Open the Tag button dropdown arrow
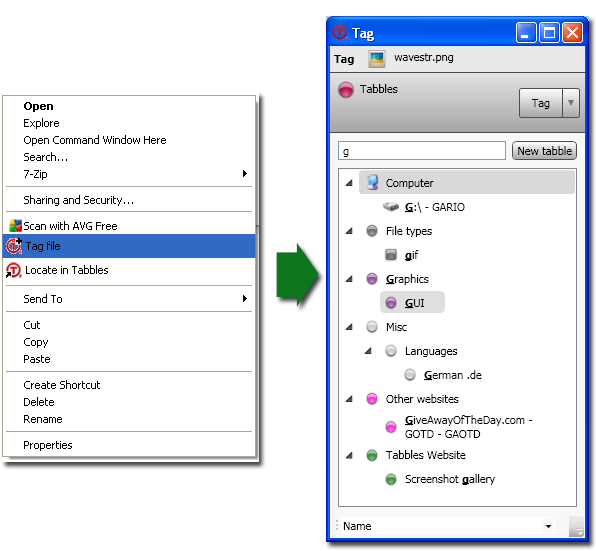596x551 pixels. [571, 103]
